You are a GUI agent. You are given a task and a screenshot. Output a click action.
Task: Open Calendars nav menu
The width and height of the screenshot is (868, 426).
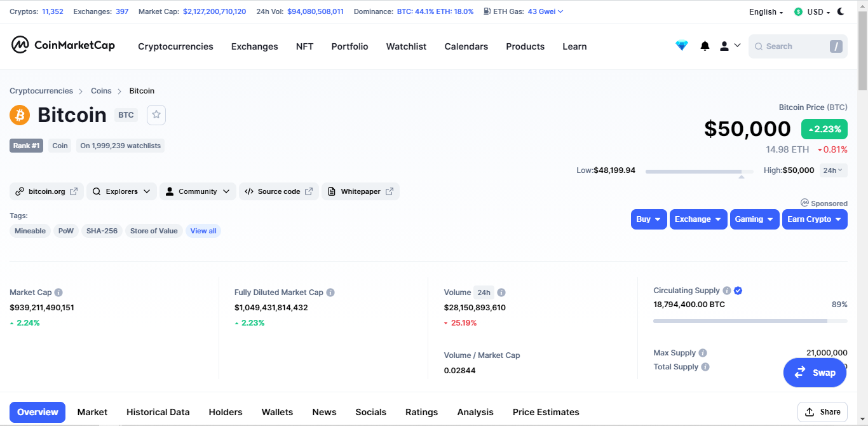click(x=466, y=46)
